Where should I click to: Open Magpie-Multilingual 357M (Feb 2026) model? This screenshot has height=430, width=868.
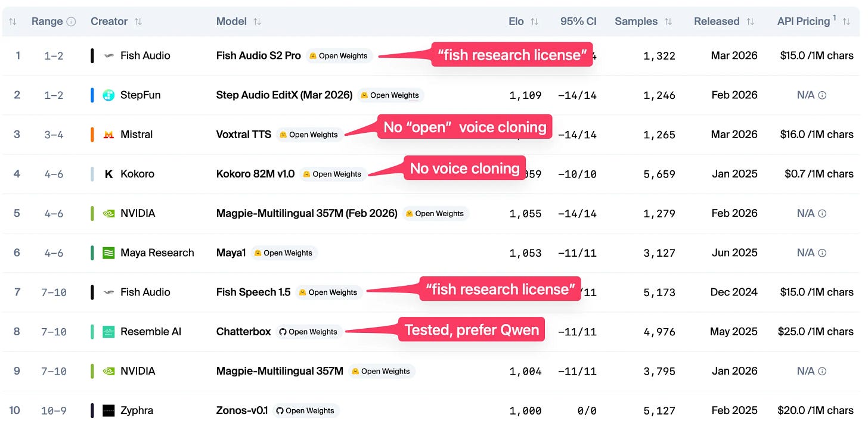pyautogui.click(x=307, y=213)
